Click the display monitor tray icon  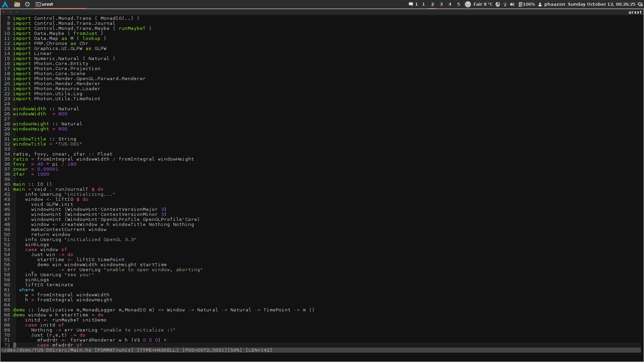coord(498,4)
